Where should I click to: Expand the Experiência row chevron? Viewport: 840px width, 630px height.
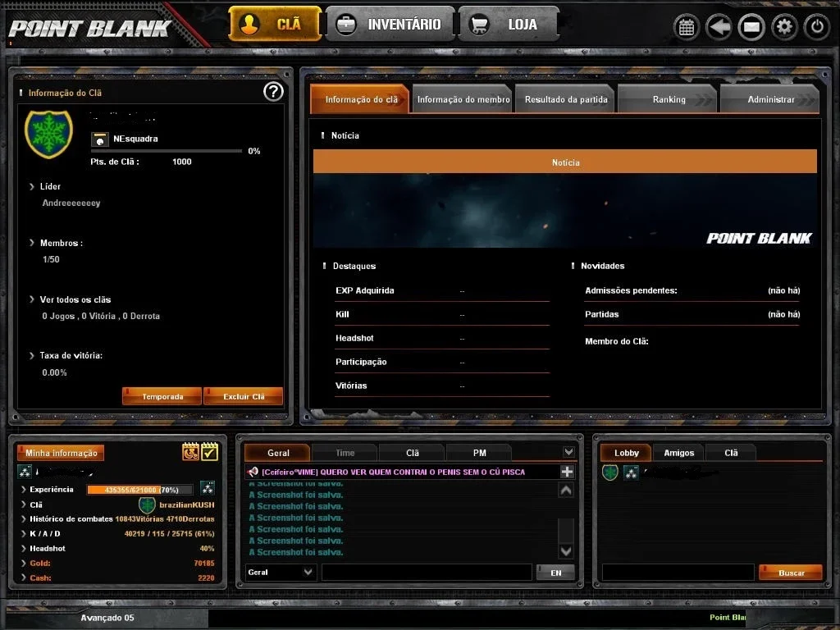[x=24, y=489]
